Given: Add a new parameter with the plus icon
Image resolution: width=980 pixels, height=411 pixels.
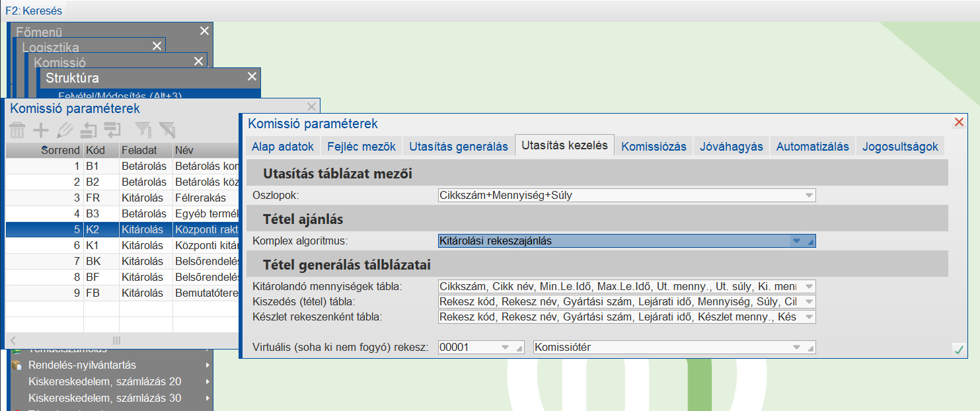Looking at the screenshot, I should point(41,130).
